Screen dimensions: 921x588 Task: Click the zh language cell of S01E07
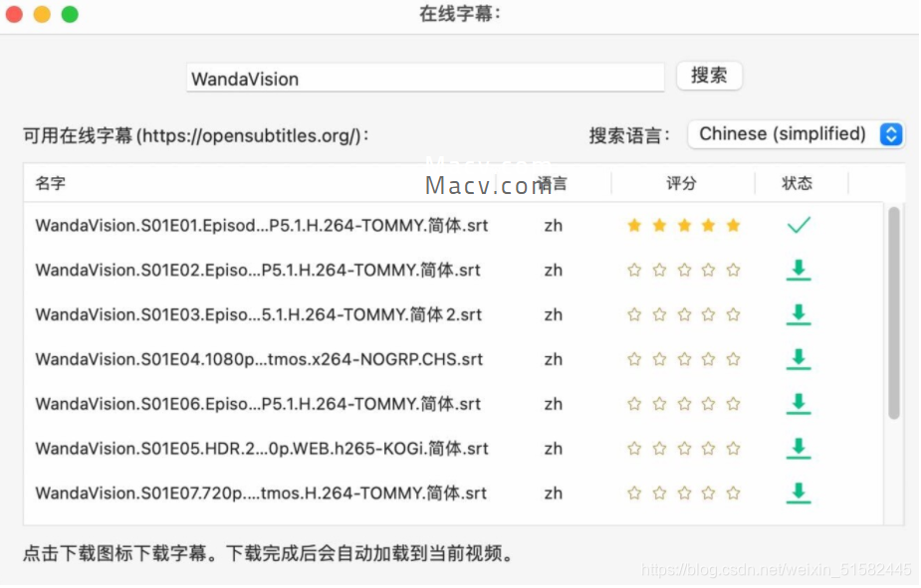tap(554, 494)
